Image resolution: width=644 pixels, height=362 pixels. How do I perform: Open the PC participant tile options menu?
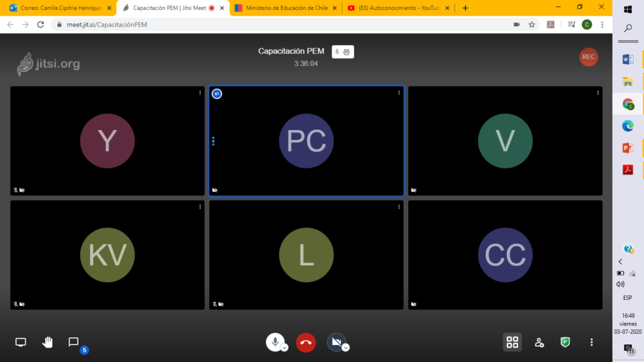399,92
